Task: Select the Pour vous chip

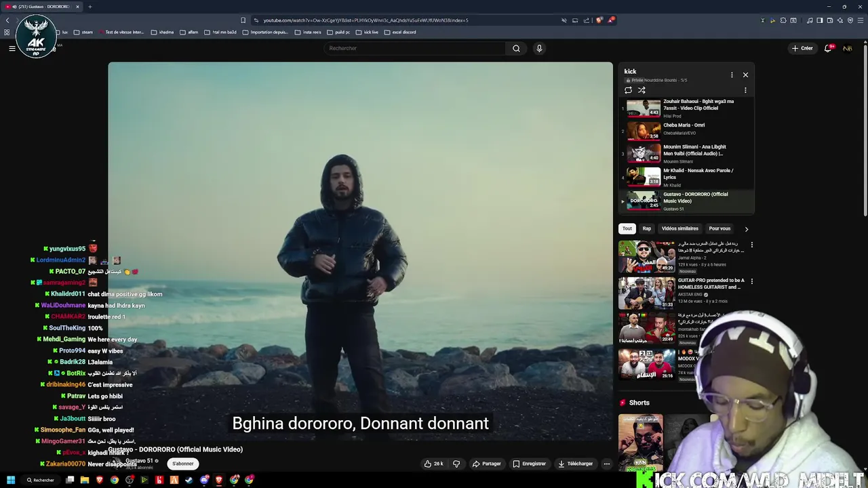Action: pyautogui.click(x=719, y=228)
